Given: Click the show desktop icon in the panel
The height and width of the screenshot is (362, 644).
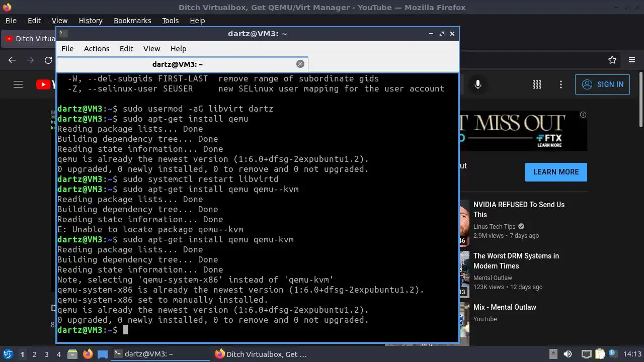Looking at the screenshot, I should click(103, 354).
